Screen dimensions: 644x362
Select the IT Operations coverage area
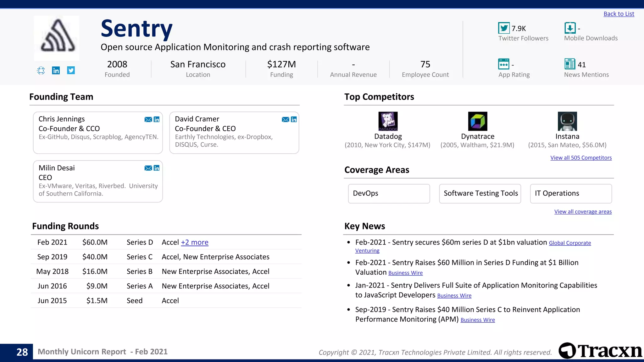(571, 194)
